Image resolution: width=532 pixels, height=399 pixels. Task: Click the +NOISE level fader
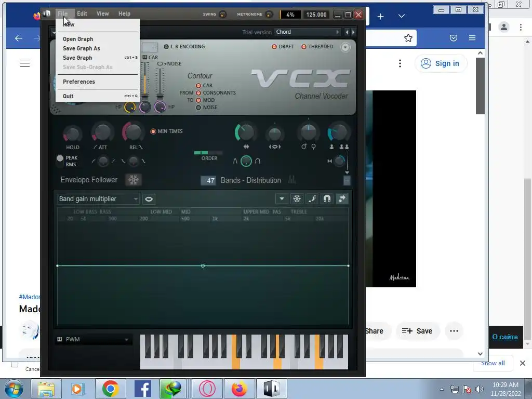(160, 83)
